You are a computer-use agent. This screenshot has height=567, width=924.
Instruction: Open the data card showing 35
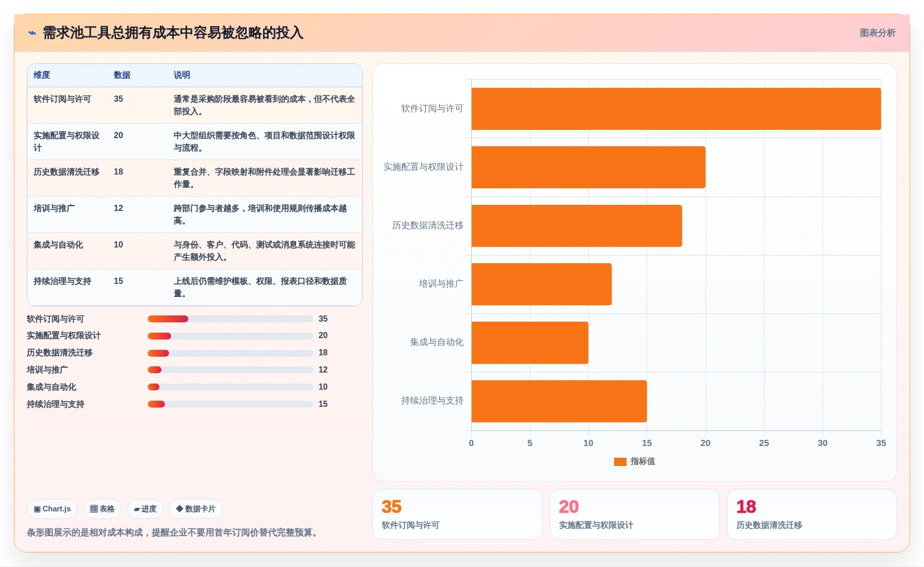pyautogui.click(x=458, y=514)
